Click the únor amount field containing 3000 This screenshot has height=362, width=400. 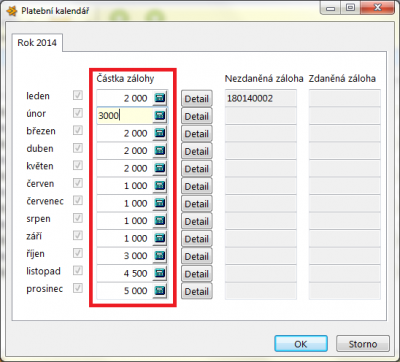point(125,116)
